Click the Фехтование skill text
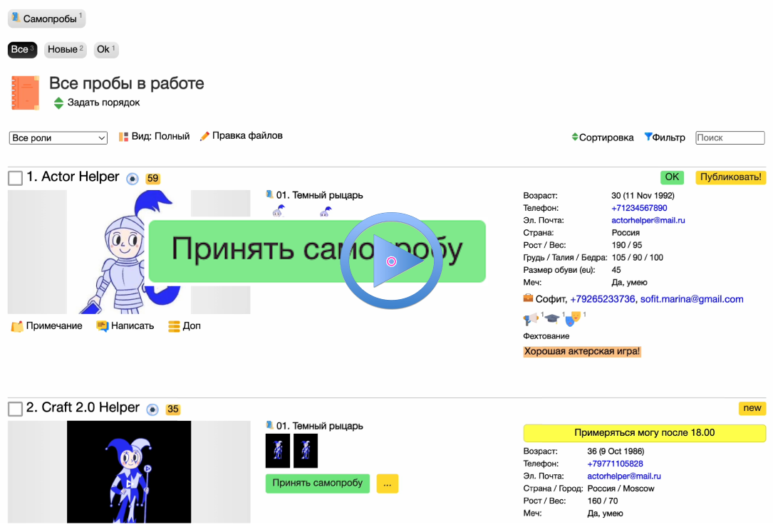 click(x=546, y=336)
